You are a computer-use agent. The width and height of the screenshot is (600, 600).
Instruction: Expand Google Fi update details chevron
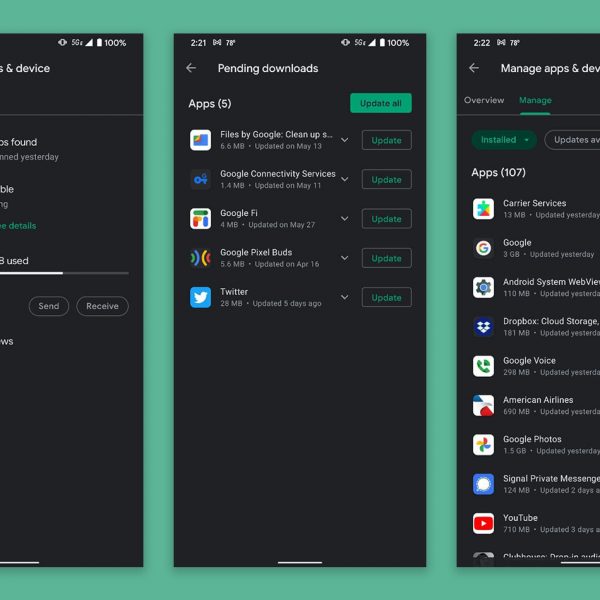point(344,218)
